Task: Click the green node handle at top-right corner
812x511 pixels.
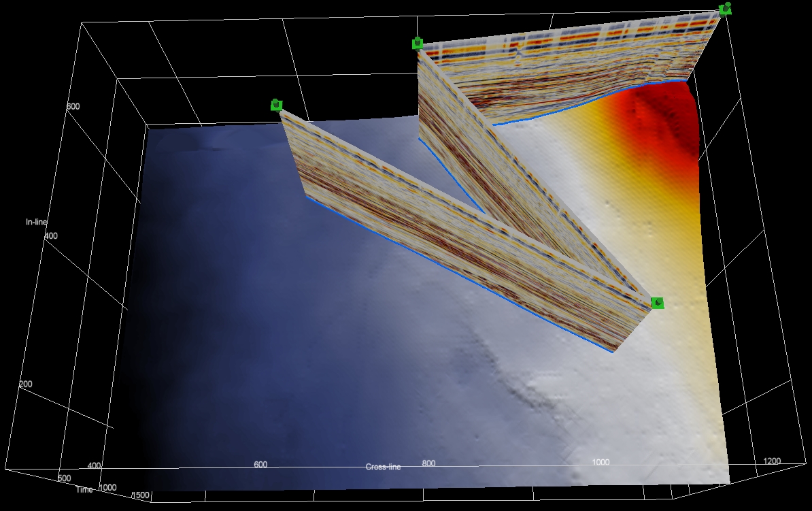Action: click(725, 10)
